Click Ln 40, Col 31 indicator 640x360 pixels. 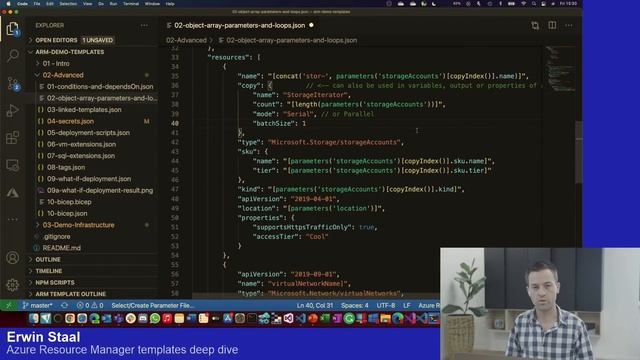click(x=315, y=305)
